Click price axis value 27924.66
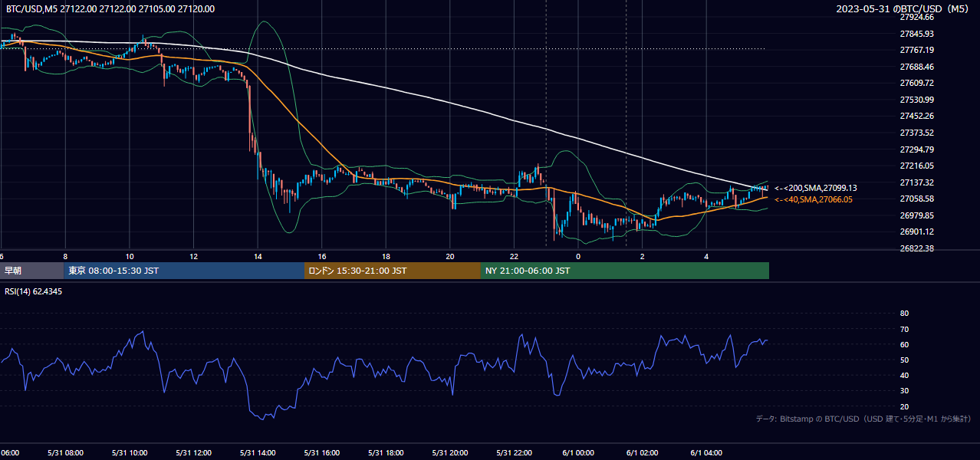Screen dimensions: 980x460 [x=916, y=17]
